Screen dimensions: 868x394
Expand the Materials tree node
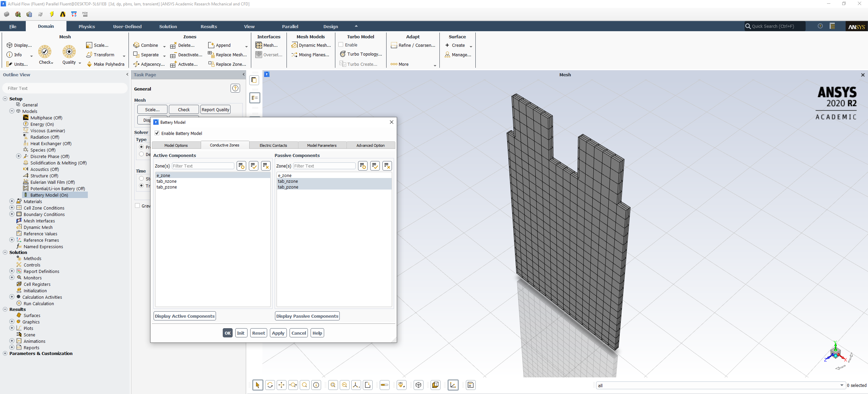click(x=12, y=201)
